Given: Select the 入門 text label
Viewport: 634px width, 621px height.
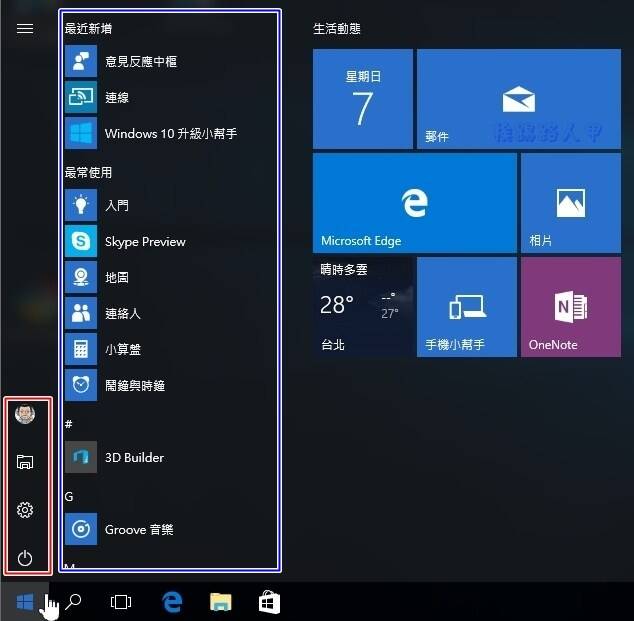Looking at the screenshot, I should click(117, 205).
